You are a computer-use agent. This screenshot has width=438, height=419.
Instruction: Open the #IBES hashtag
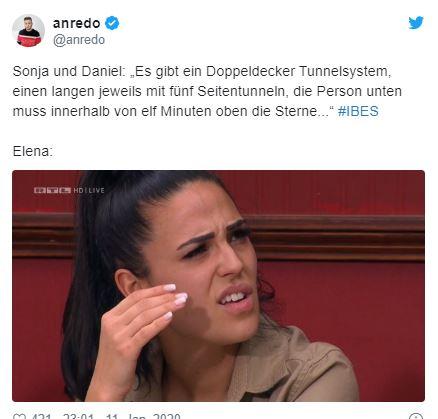(x=358, y=111)
